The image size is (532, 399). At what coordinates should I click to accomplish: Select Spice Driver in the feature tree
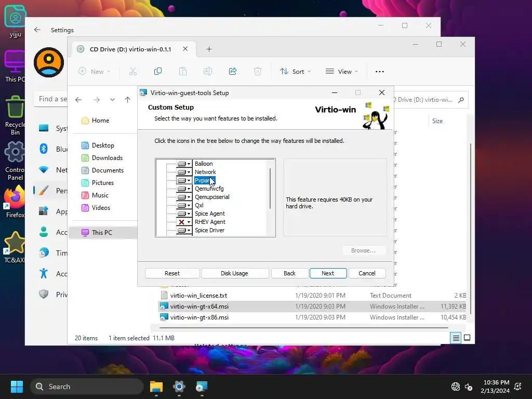(x=210, y=230)
